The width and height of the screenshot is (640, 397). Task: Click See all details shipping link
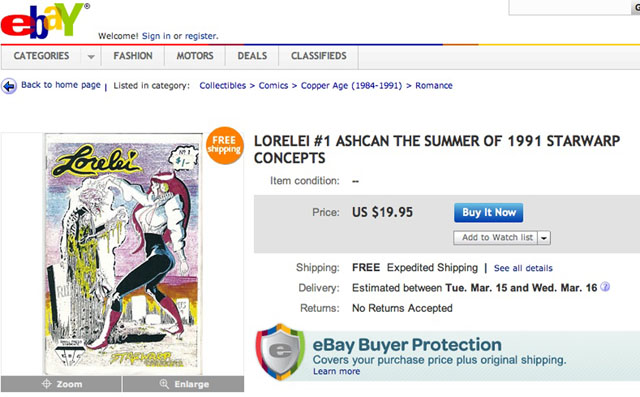[x=523, y=268]
